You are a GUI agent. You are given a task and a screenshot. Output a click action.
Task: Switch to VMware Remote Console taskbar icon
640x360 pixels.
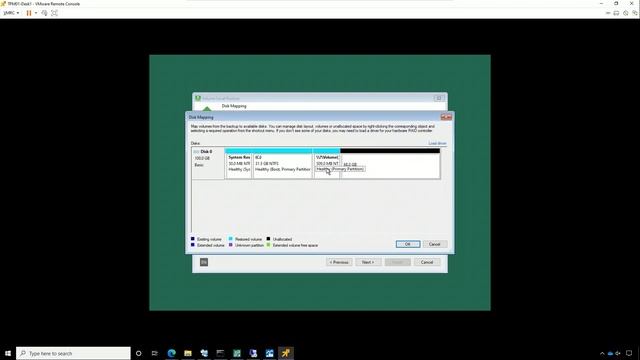click(x=286, y=353)
